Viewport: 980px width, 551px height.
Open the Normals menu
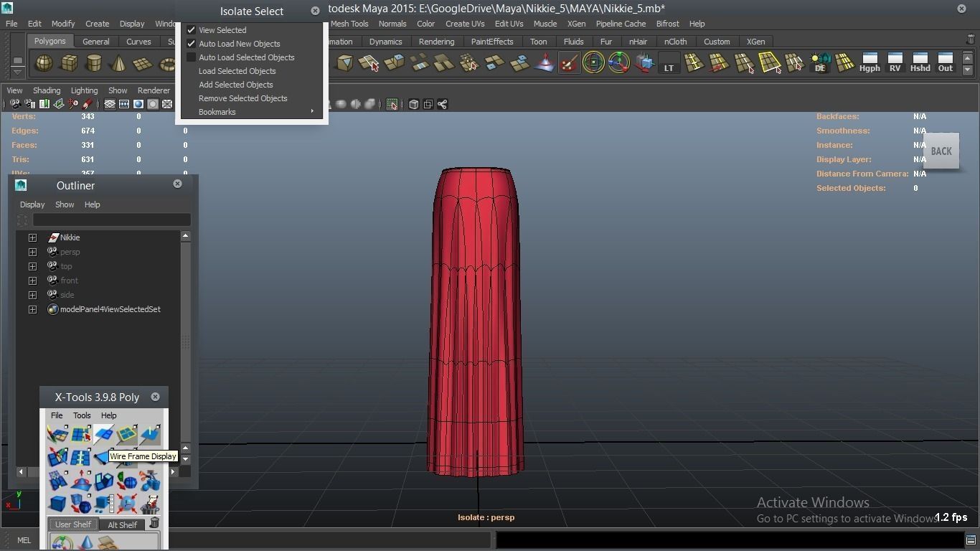point(392,24)
